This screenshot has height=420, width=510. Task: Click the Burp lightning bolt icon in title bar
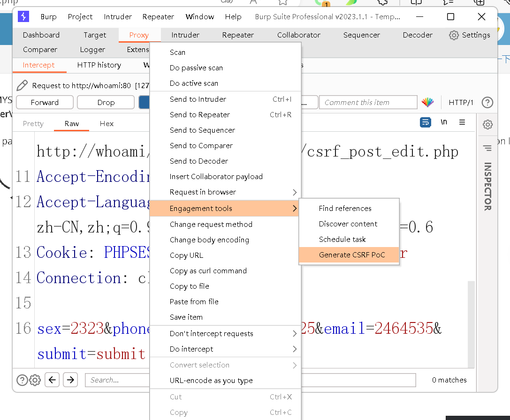coord(23,16)
